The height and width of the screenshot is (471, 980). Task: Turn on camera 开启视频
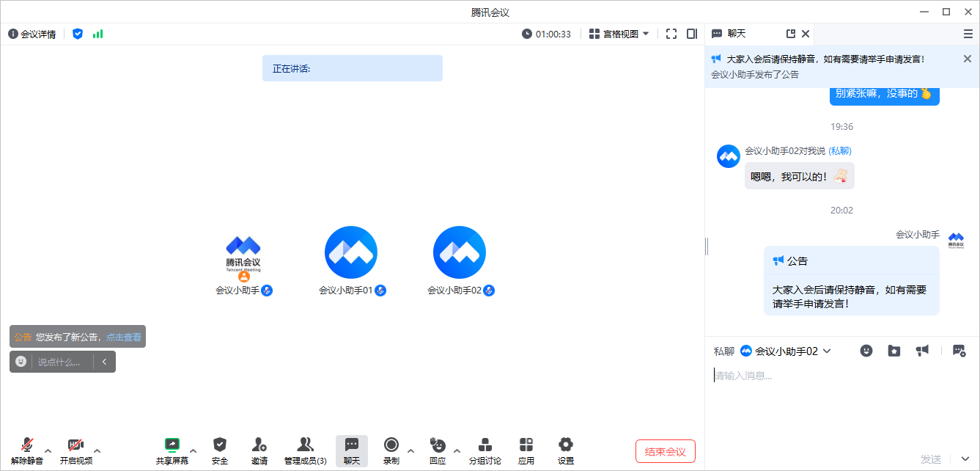(x=76, y=451)
